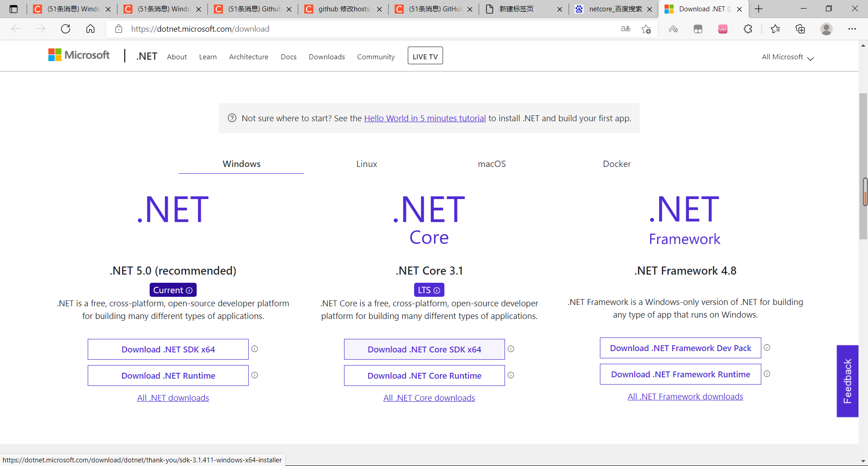This screenshot has height=466, width=868.
Task: Click the Current badge under .NET 5.0
Action: click(173, 290)
